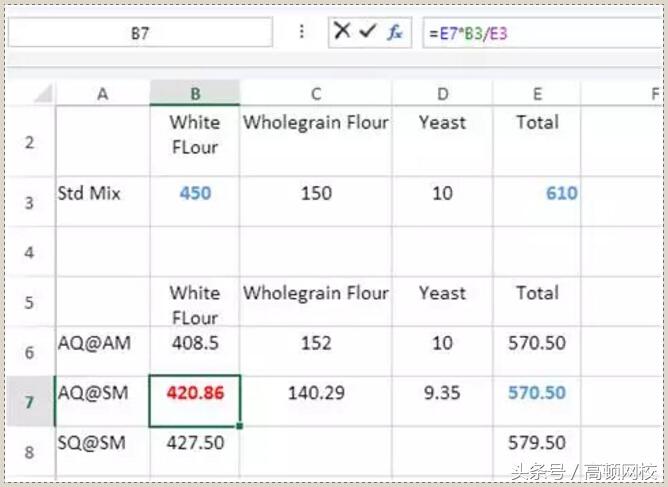668x487 pixels.
Task: Click the three-dot name box resize handle
Action: [x=302, y=32]
